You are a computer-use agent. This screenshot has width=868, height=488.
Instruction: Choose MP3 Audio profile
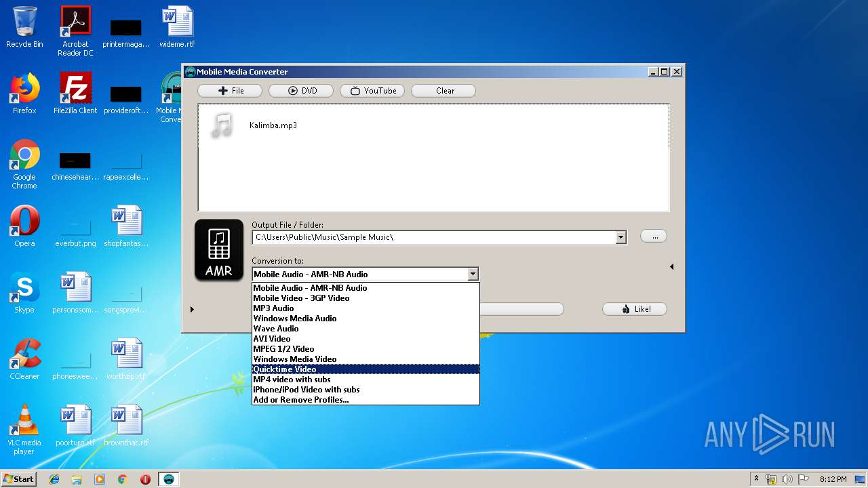(x=366, y=308)
